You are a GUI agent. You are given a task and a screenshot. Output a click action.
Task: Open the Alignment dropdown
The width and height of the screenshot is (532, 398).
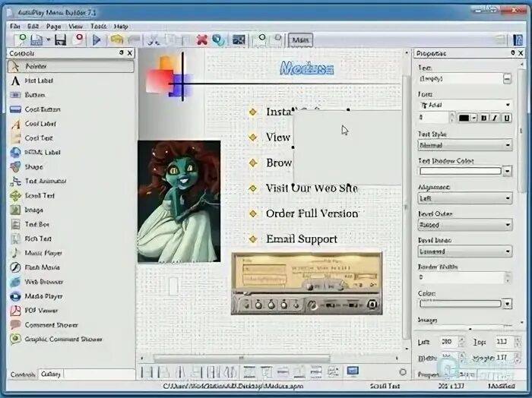[x=465, y=198]
